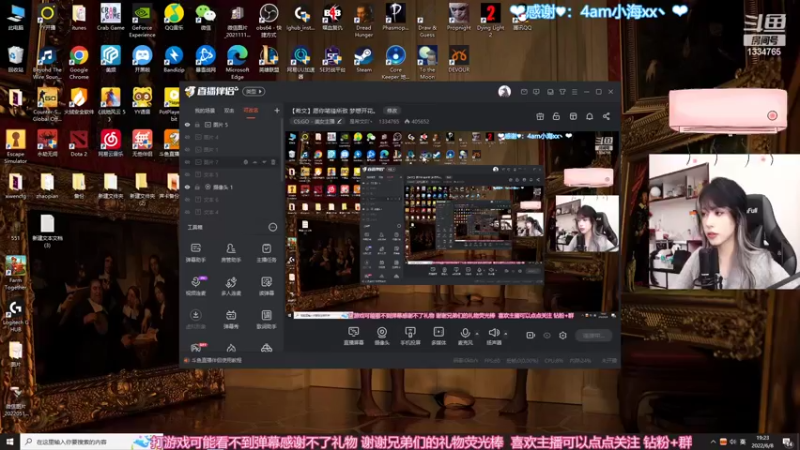Screen dimensions: 800x450
Task: Click the bell notification icon in header
Action: (589, 116)
